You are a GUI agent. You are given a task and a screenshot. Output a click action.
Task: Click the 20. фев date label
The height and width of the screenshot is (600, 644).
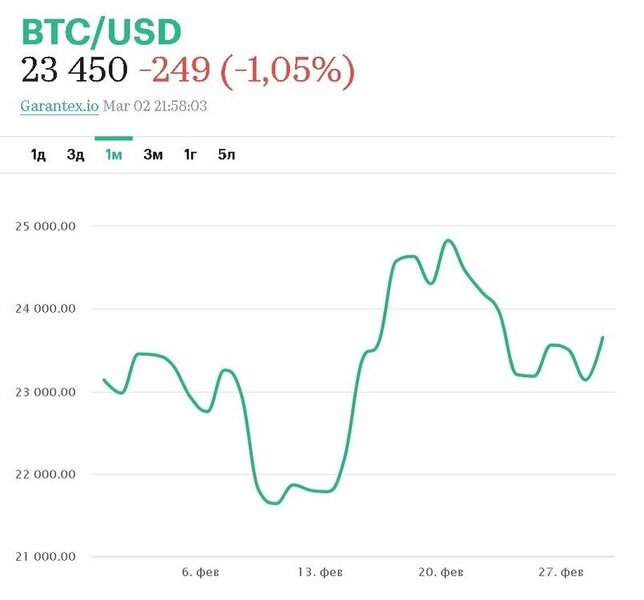(x=441, y=572)
